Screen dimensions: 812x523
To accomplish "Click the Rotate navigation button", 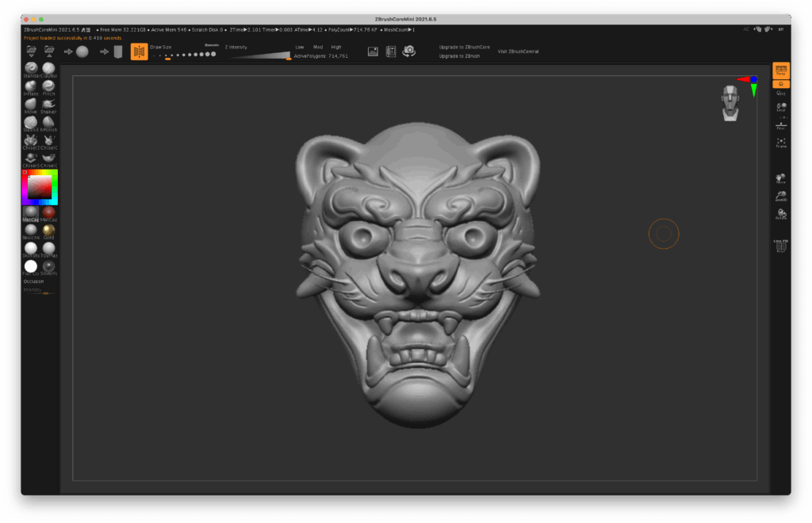I will (781, 214).
